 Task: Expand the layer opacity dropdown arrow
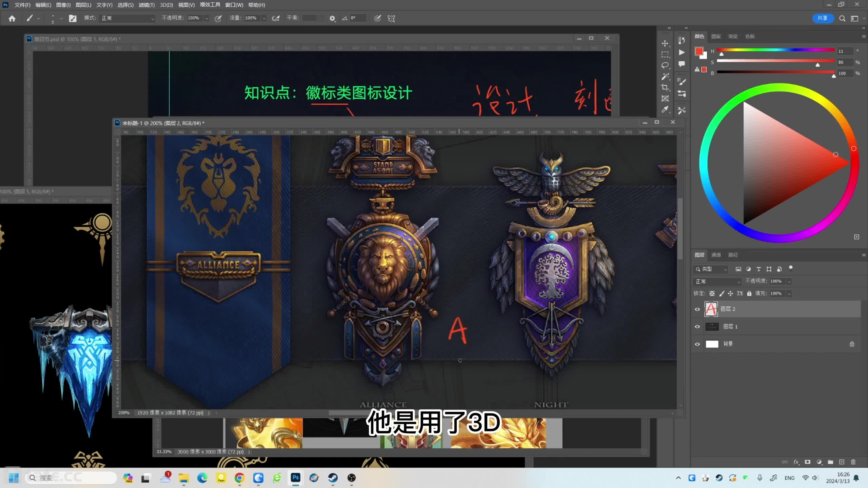coord(789,281)
